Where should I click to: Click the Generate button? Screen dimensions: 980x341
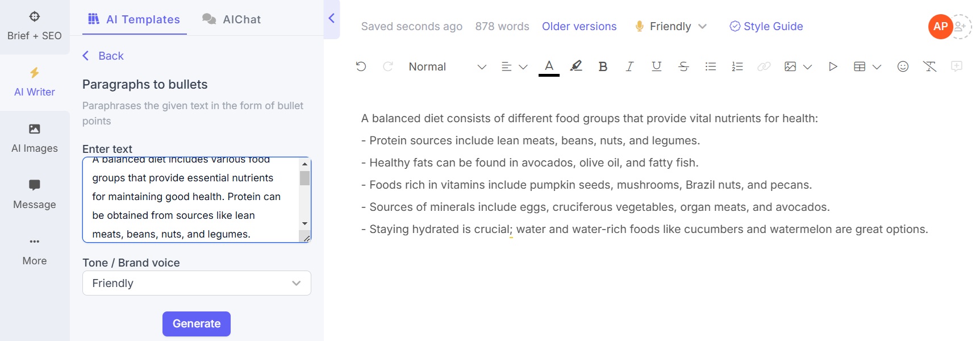(x=197, y=324)
